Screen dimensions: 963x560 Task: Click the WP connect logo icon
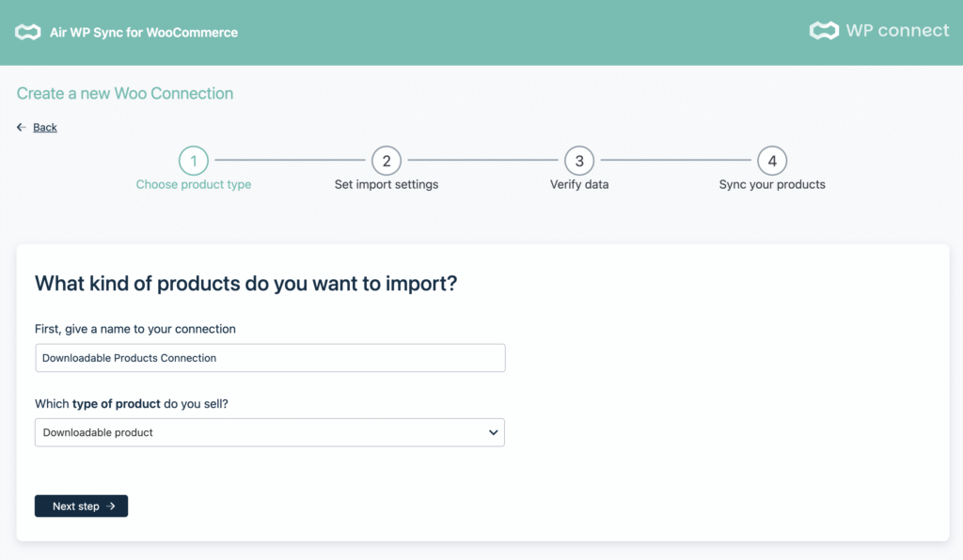pyautogui.click(x=824, y=31)
